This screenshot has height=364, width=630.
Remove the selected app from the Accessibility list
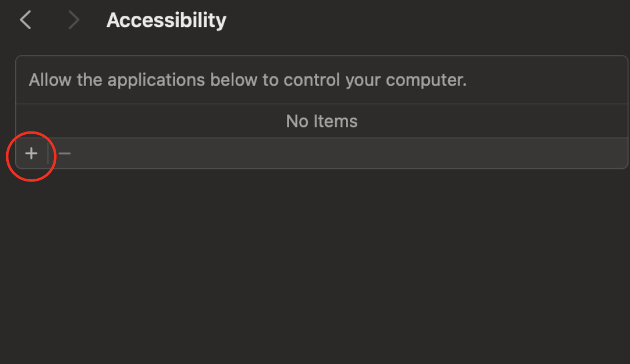(65, 153)
